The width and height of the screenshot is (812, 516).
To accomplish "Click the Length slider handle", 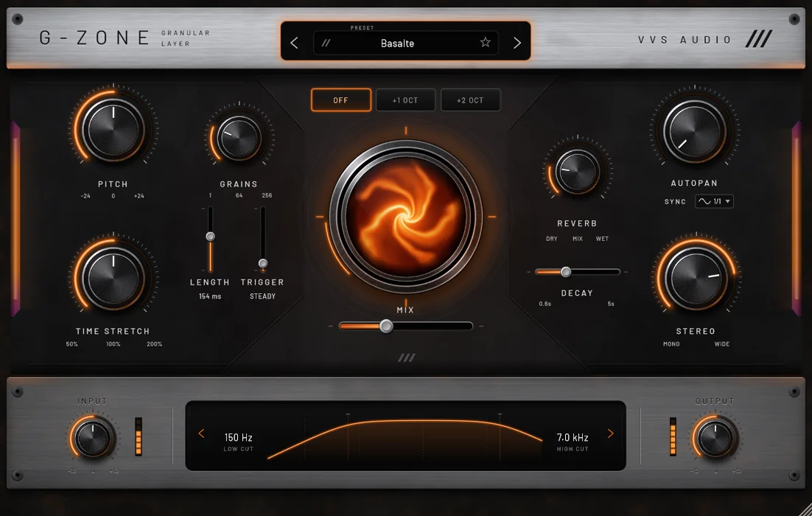I will (210, 237).
